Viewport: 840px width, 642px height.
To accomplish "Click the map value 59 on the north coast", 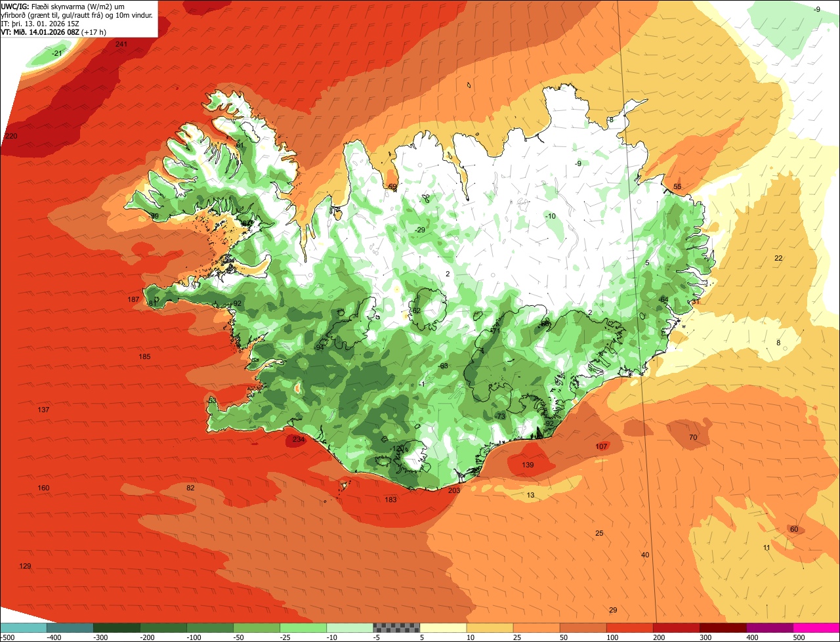I will [x=392, y=187].
